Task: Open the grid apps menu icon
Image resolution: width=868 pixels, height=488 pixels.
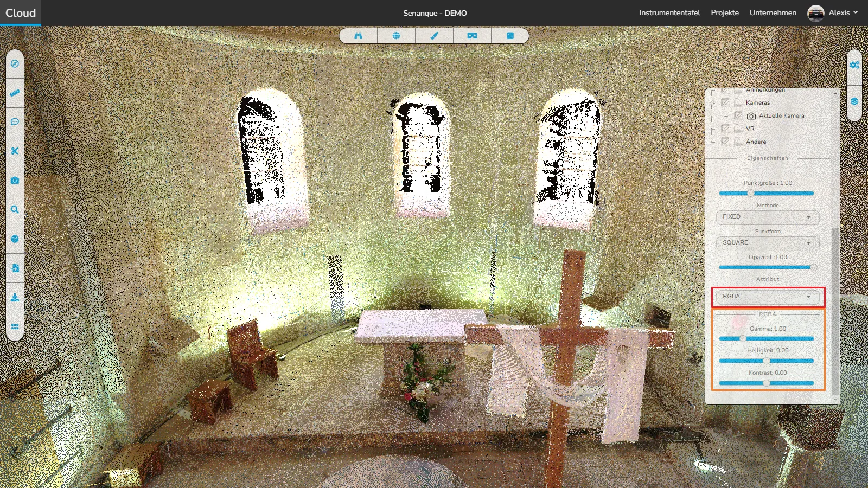Action: [x=15, y=327]
